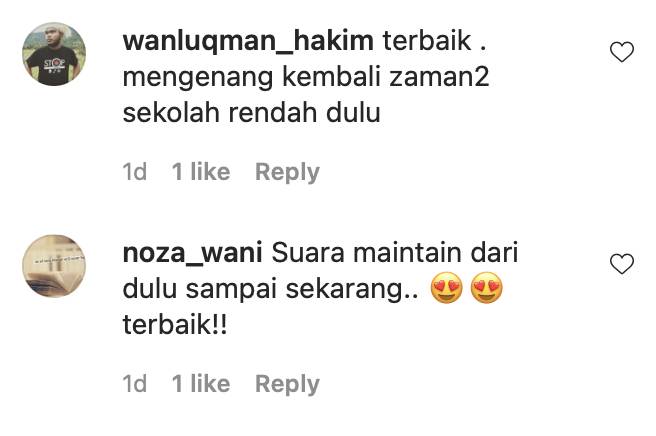Open noza_wani's profile picture
Screen dimensions: 656x436
tap(54, 266)
